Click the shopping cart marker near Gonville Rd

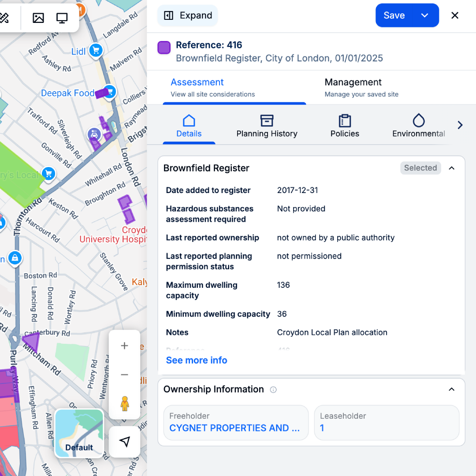[x=48, y=174]
